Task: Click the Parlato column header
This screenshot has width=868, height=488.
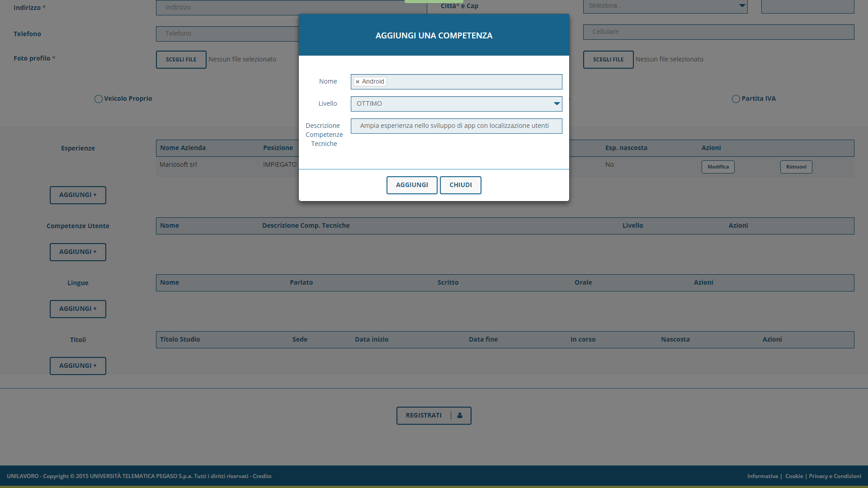Action: (x=301, y=283)
